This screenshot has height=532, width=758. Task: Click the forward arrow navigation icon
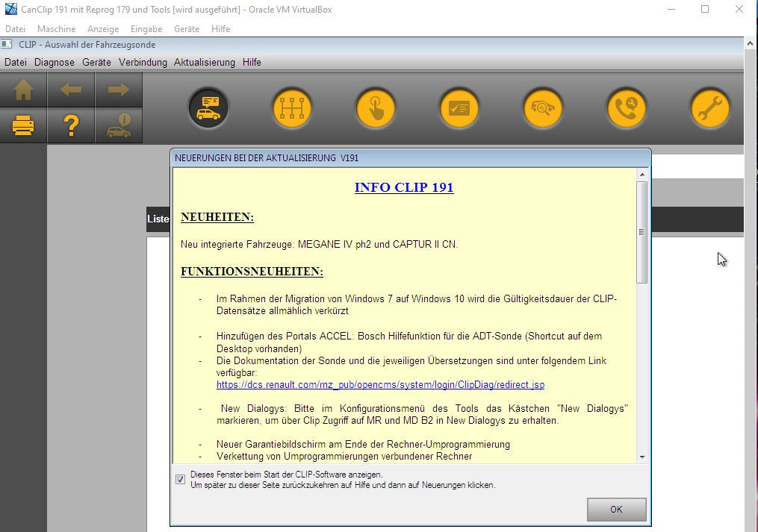click(x=118, y=90)
